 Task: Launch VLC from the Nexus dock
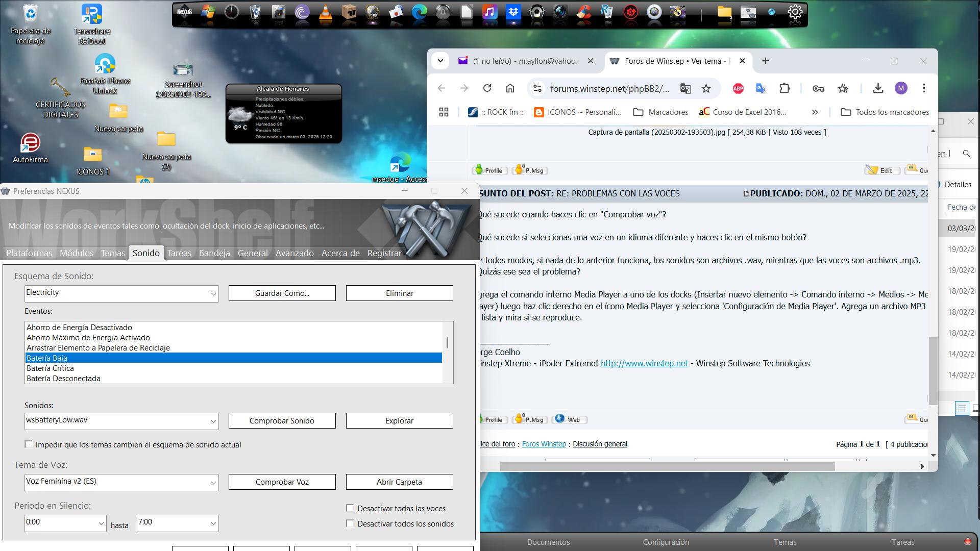pyautogui.click(x=325, y=12)
